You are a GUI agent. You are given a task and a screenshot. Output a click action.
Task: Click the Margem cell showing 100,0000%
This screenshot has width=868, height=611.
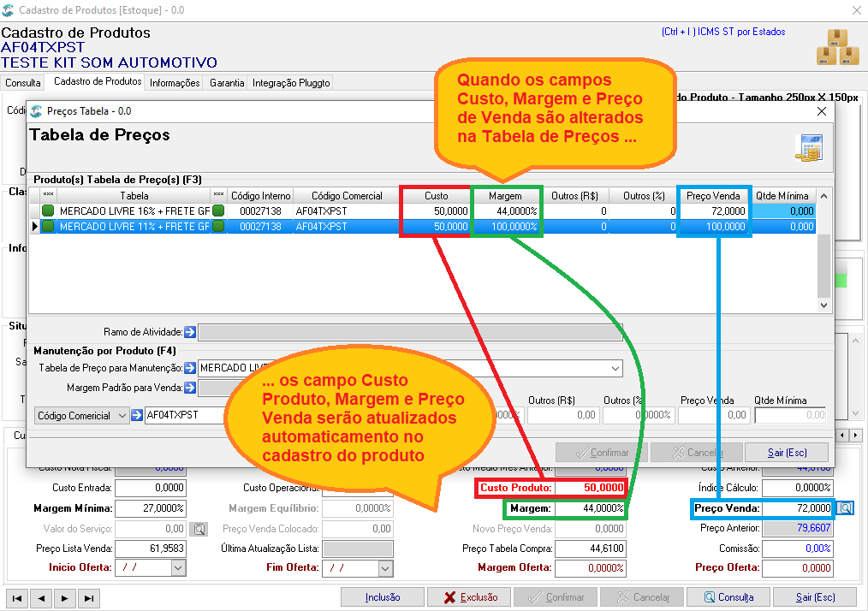coord(505,227)
